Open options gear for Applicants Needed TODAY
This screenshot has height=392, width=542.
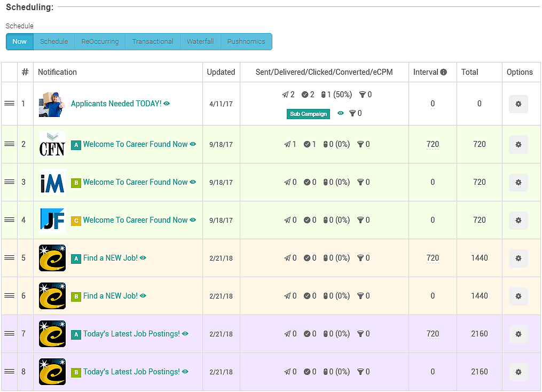tap(518, 104)
